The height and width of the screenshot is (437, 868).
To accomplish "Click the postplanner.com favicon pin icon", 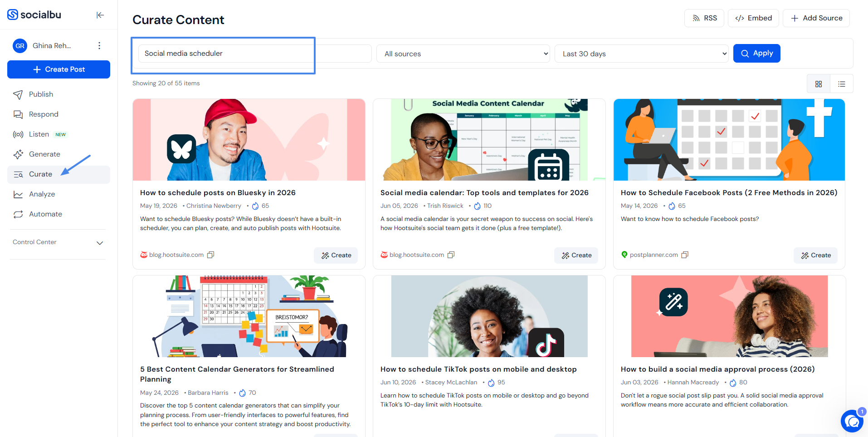I will pyautogui.click(x=624, y=255).
